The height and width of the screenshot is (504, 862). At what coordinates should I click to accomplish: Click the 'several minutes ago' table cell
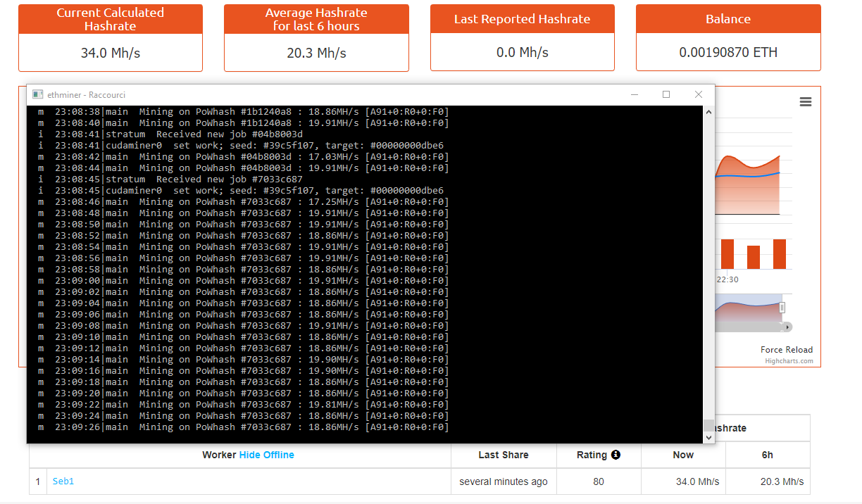tap(504, 481)
